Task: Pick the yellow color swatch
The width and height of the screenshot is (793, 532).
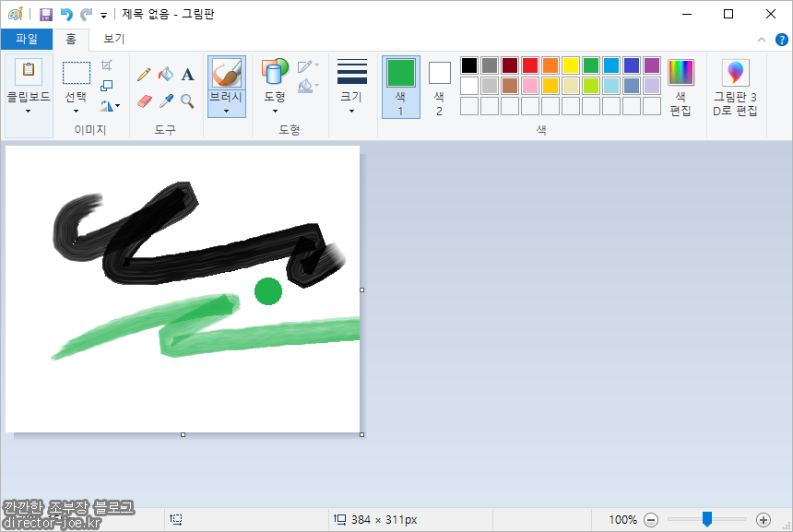Action: (x=571, y=65)
